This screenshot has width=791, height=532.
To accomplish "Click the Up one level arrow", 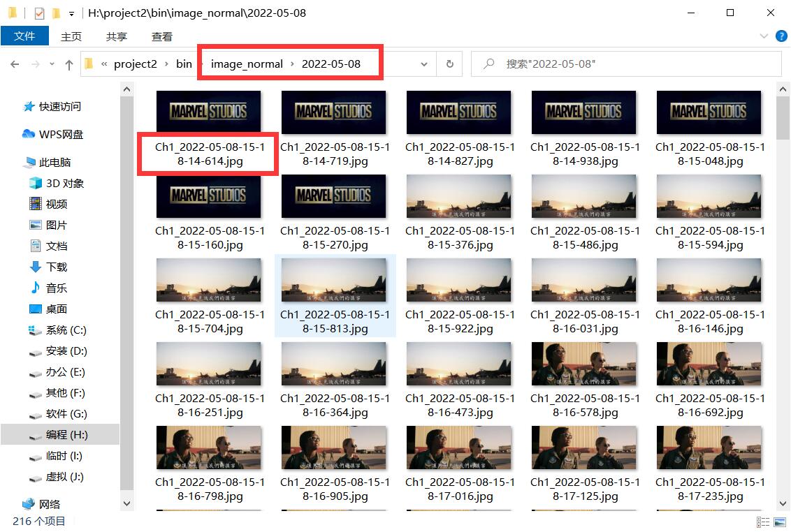I will [68, 64].
